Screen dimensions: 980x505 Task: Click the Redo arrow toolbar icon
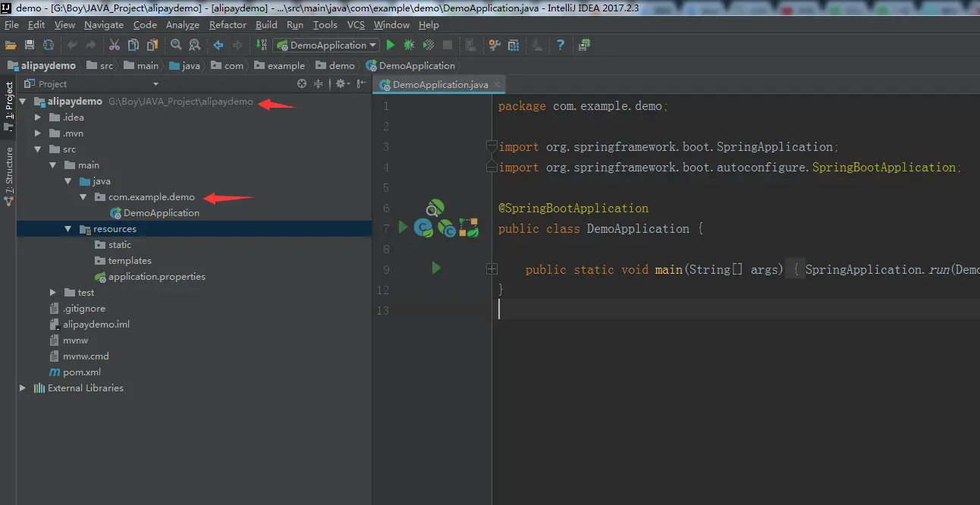(91, 45)
